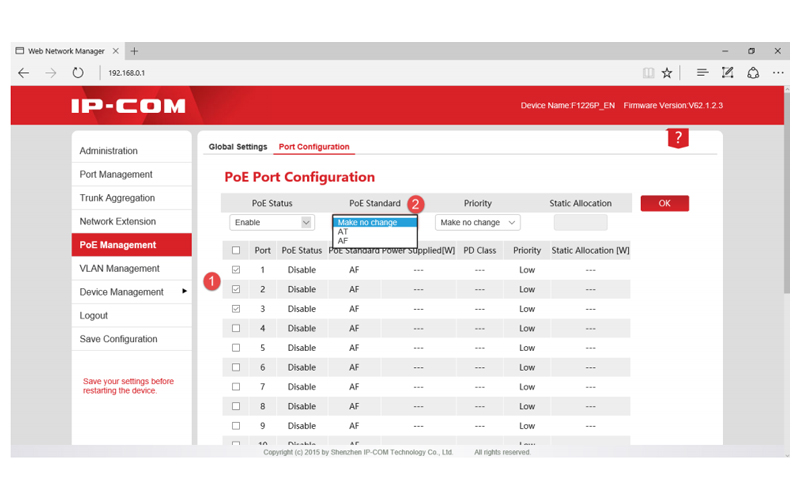The height and width of the screenshot is (500, 800).
Task: Click the AF standard cell of port 4
Action: [354, 329]
